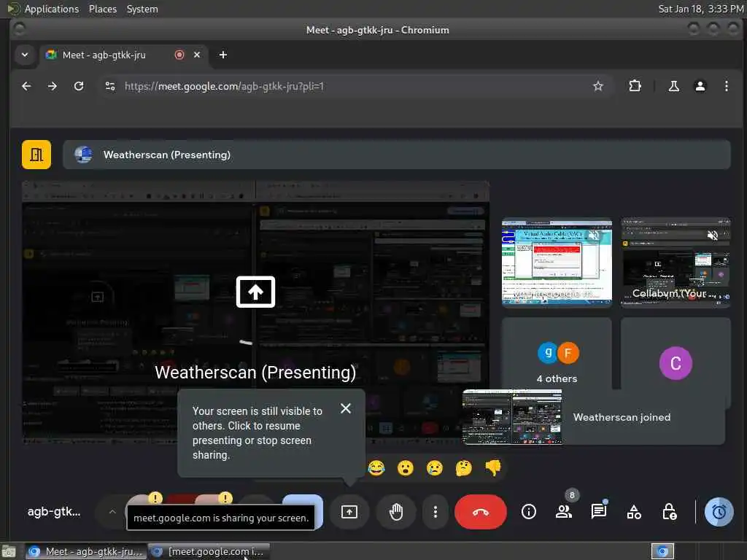The height and width of the screenshot is (560, 747).
Task: Select the Collabvm (Your...) presentation tile
Action: tap(676, 262)
